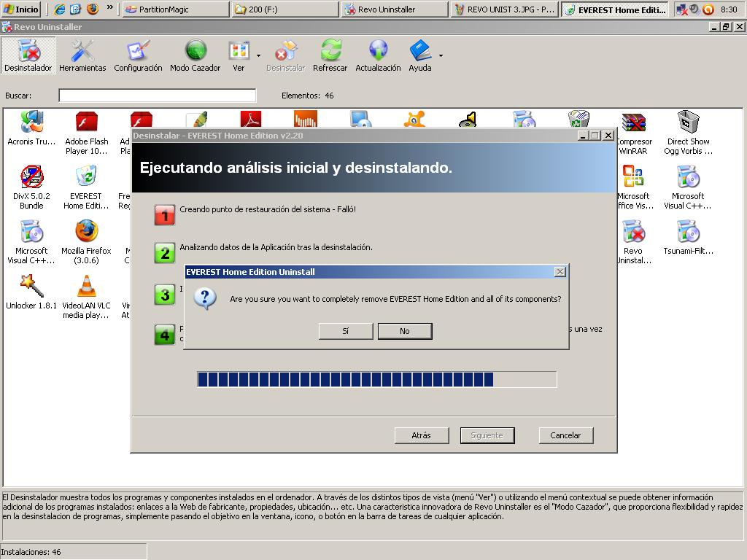Viewport: 747px width, 560px height.
Task: Expand the Ayuda dropdown arrow
Action: coord(441,55)
